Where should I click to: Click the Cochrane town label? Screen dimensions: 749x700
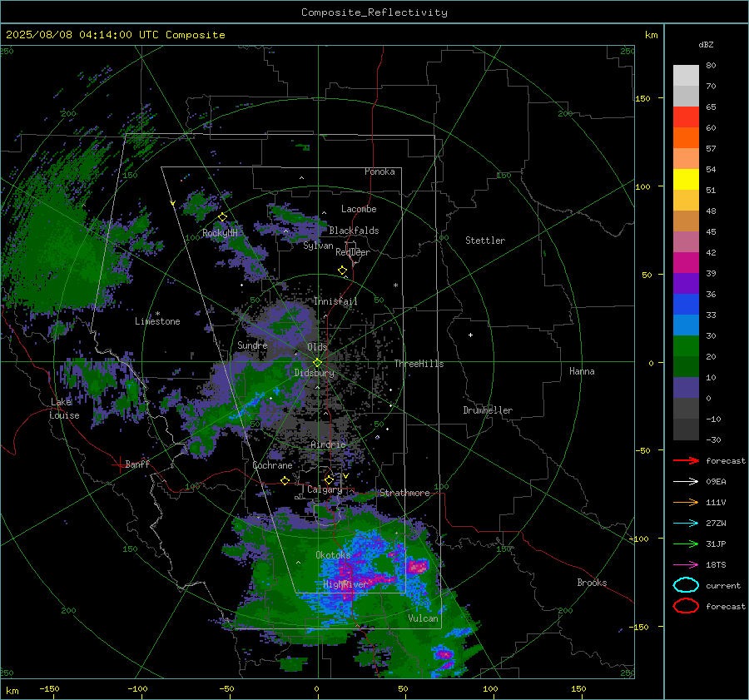pos(272,465)
